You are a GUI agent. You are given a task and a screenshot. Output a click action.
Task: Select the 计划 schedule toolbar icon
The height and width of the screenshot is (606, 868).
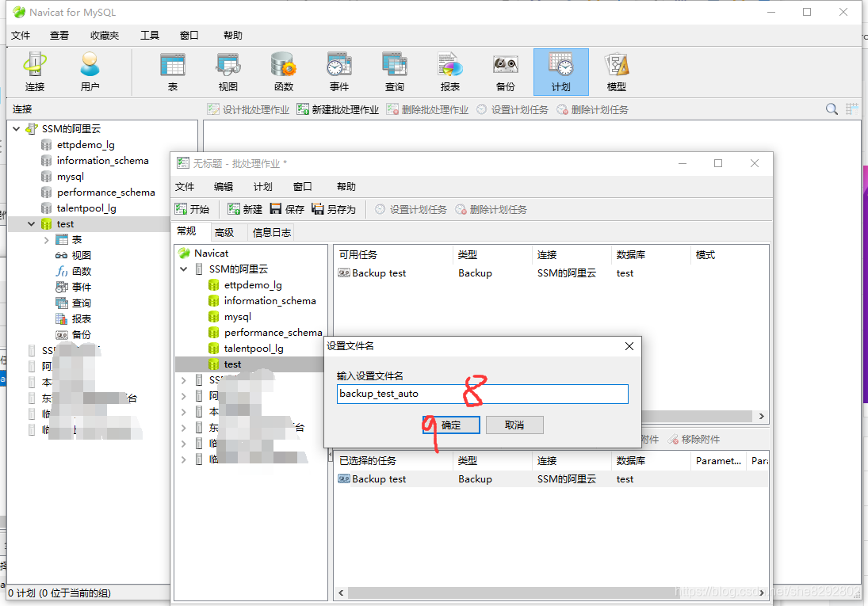(x=560, y=72)
